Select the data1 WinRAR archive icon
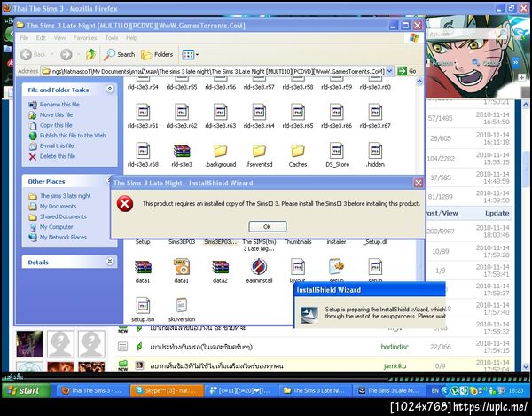This screenshot has width=532, height=416. (x=143, y=267)
